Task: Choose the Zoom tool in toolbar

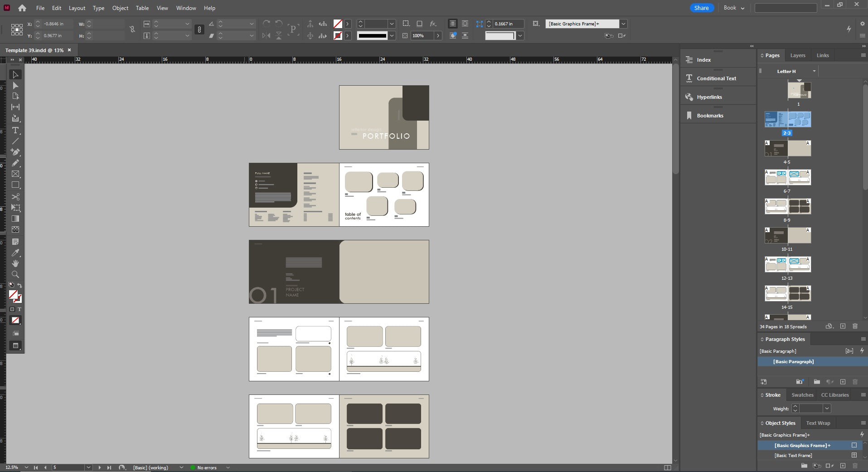Action: [15, 274]
